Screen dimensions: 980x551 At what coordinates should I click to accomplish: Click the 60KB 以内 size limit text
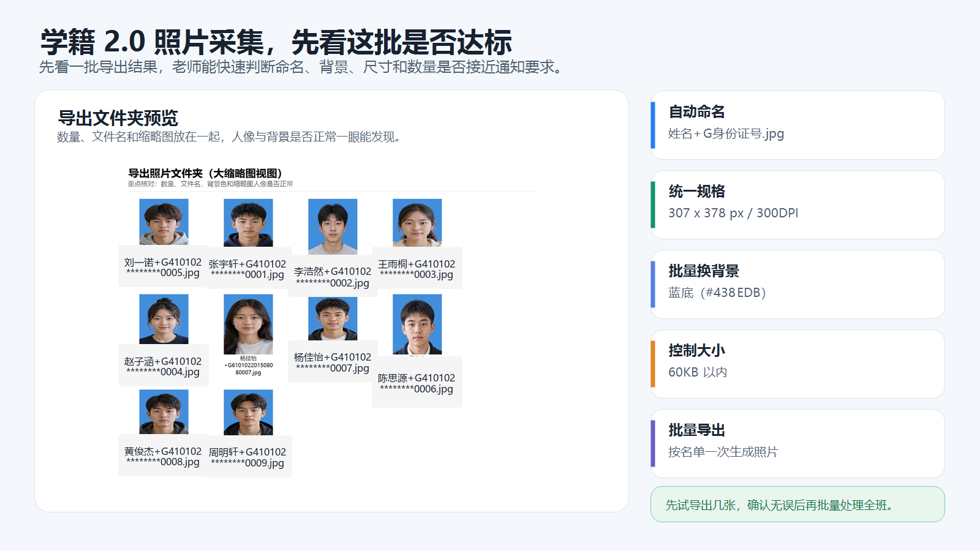[x=698, y=372]
